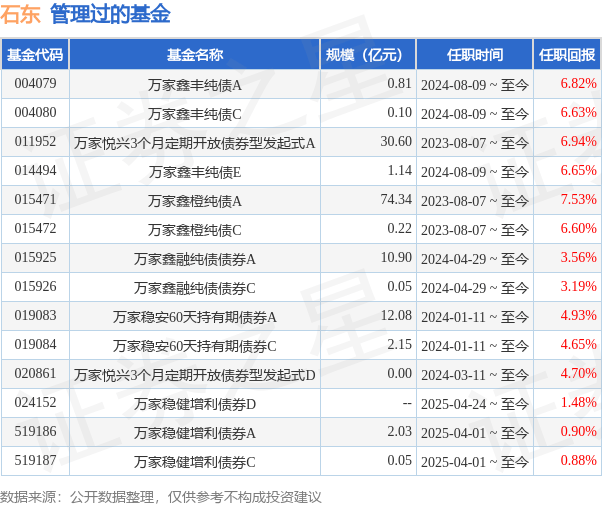This screenshot has width=602, height=506.
Task: Click fund name 万家鑫丰纯债A
Action: (195, 85)
